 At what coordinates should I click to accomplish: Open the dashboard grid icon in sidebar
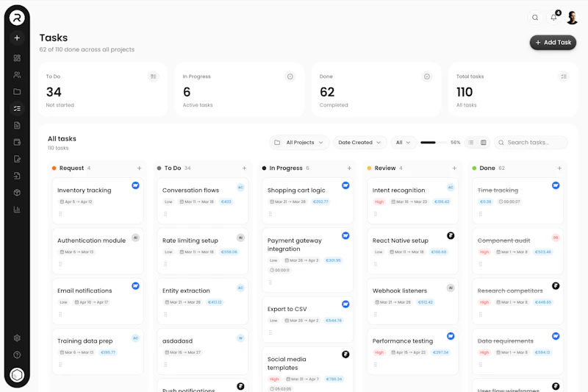(x=17, y=58)
